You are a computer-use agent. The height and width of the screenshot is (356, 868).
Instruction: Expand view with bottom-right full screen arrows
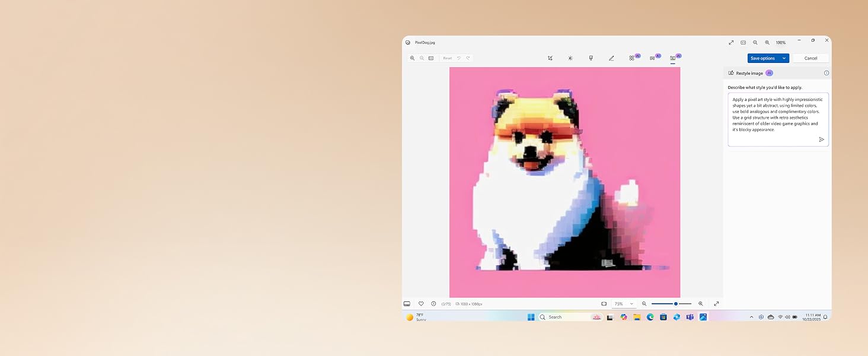click(716, 304)
